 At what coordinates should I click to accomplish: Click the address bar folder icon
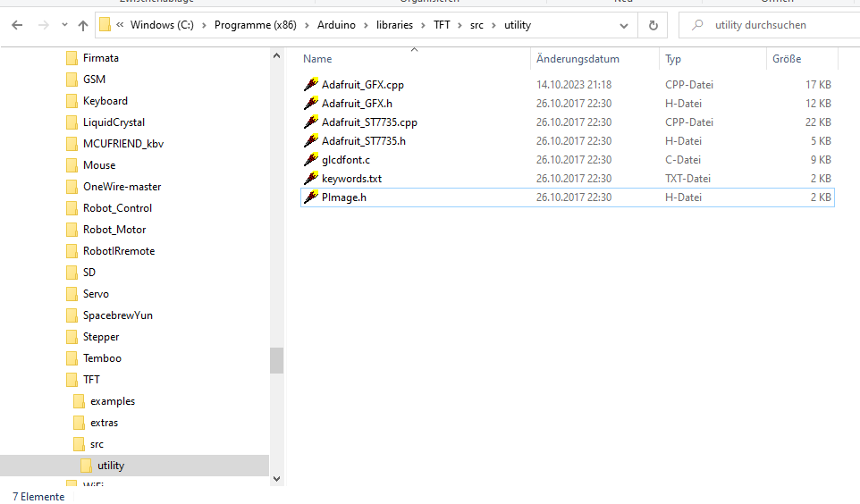(105, 25)
